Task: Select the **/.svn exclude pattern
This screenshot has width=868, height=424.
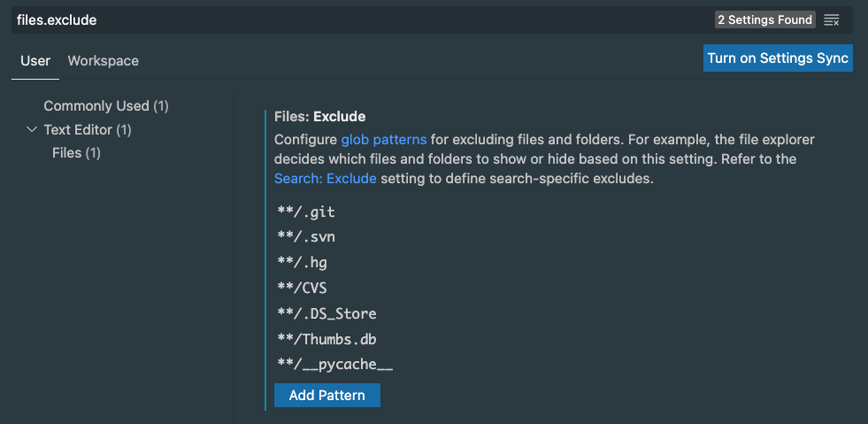Action: pyautogui.click(x=306, y=237)
